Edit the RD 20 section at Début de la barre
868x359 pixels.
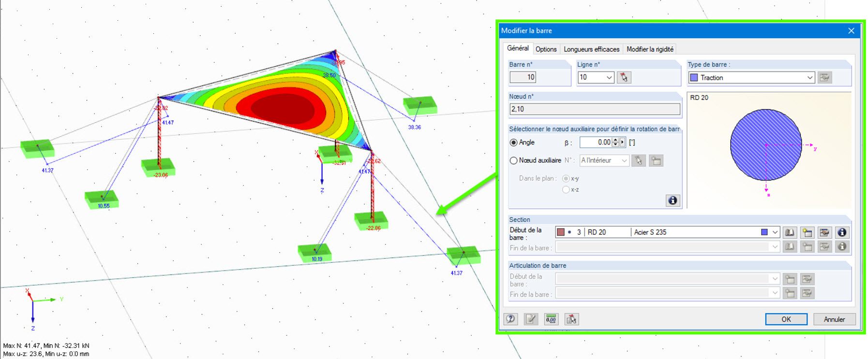pyautogui.click(x=824, y=232)
